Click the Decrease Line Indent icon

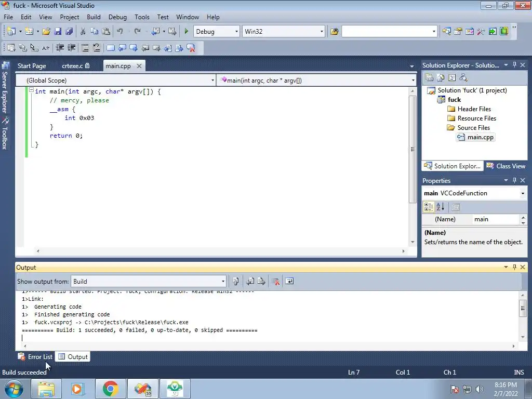click(60, 48)
